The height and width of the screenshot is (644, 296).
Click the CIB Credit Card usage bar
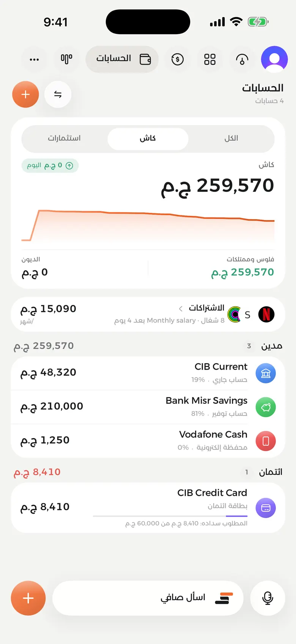click(x=170, y=516)
